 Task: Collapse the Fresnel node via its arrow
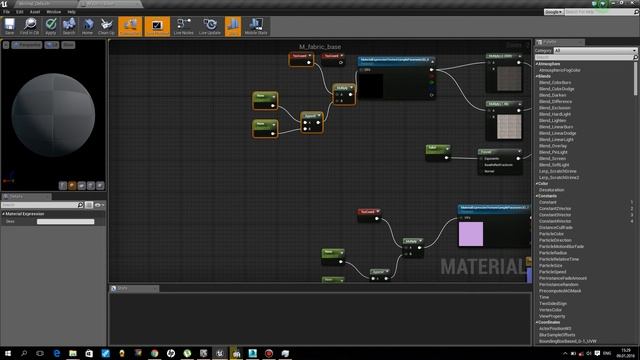519,151
